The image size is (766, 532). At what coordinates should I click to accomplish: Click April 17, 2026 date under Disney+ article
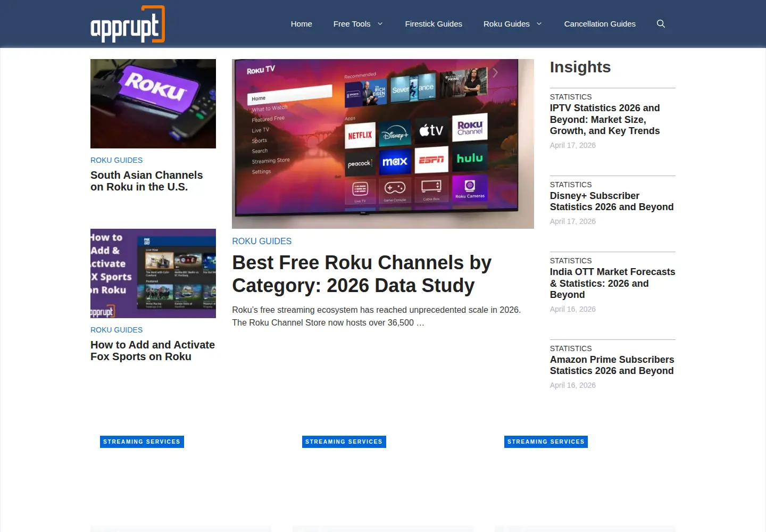point(573,221)
